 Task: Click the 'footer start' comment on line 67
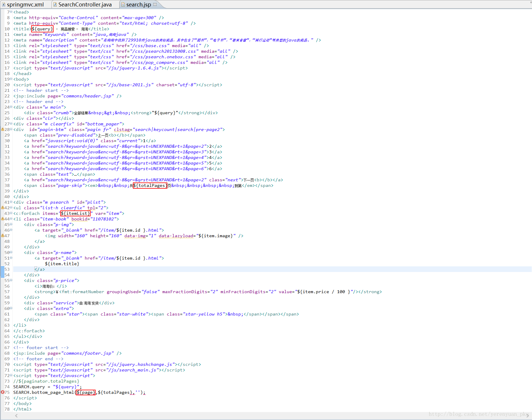click(x=41, y=348)
